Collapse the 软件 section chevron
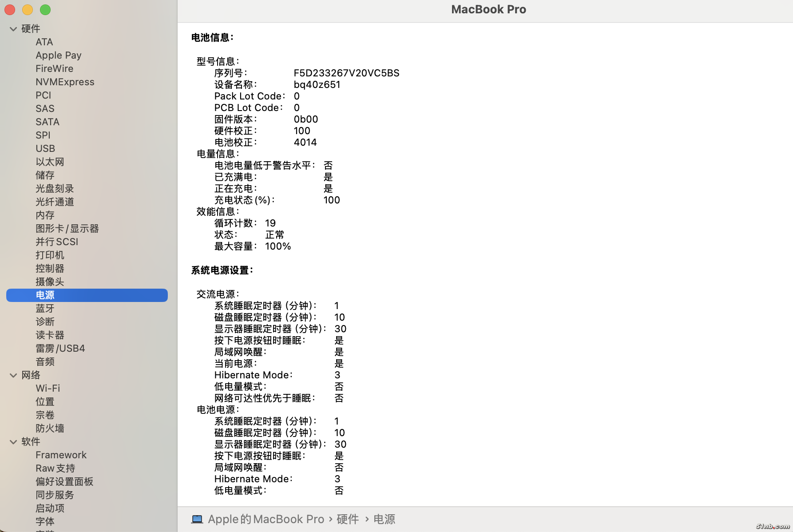Screen dimensions: 793x532 coord(13,442)
